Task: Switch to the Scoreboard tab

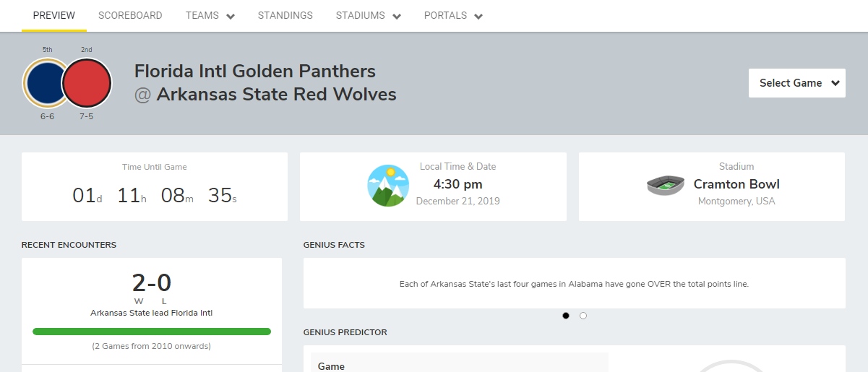Action: [130, 16]
